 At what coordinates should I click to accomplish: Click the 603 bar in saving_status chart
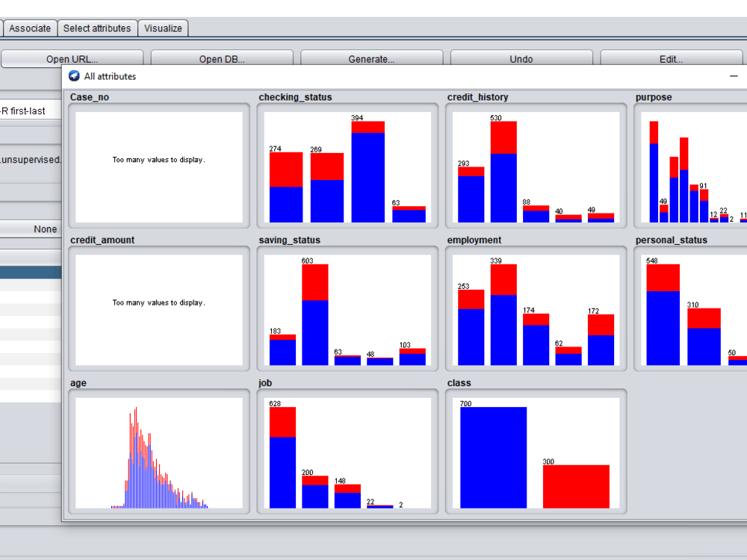[315, 314]
